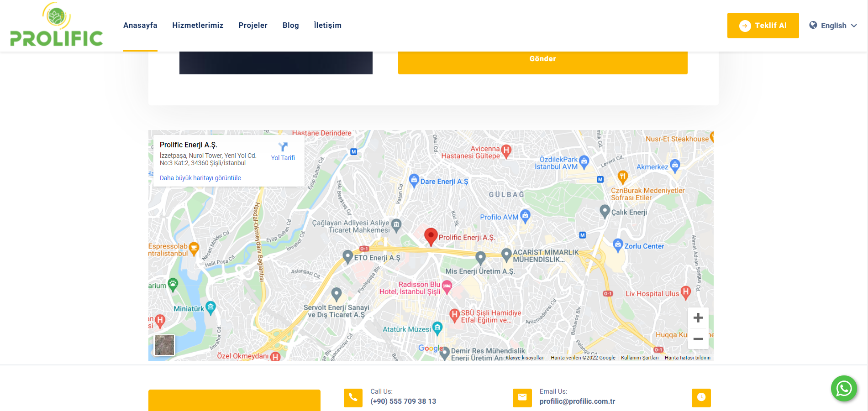Switch to satellite view thumbnail
The height and width of the screenshot is (411, 868).
[x=164, y=345]
